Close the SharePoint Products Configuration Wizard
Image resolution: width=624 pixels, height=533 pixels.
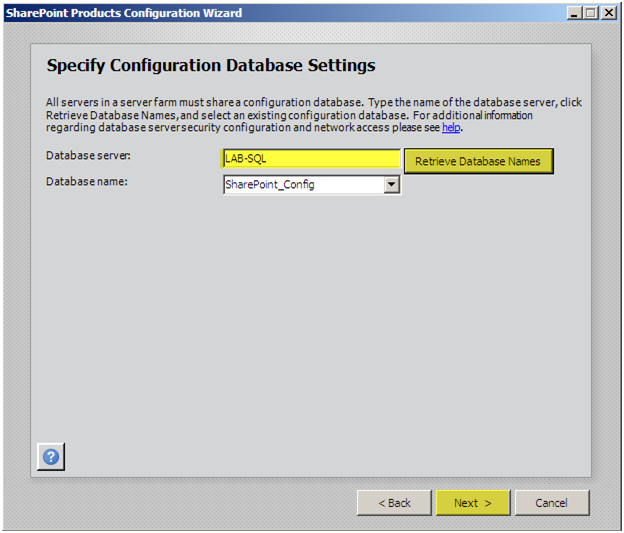point(608,13)
